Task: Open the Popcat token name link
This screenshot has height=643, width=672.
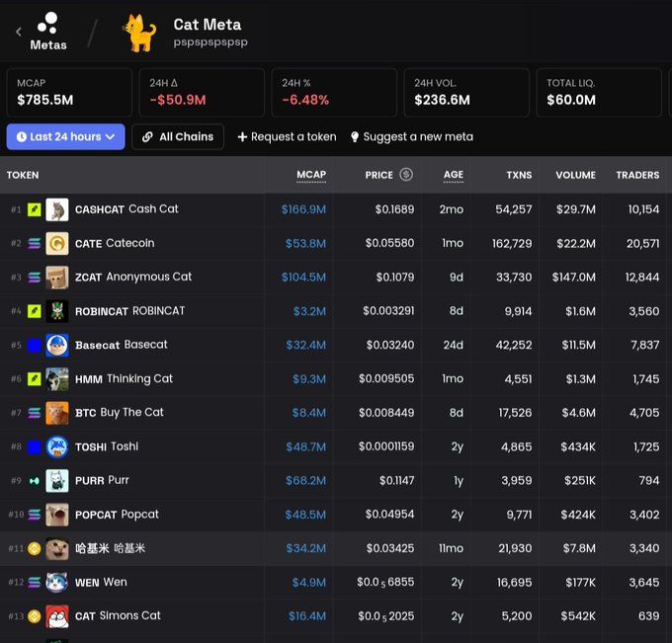Action: [x=140, y=515]
